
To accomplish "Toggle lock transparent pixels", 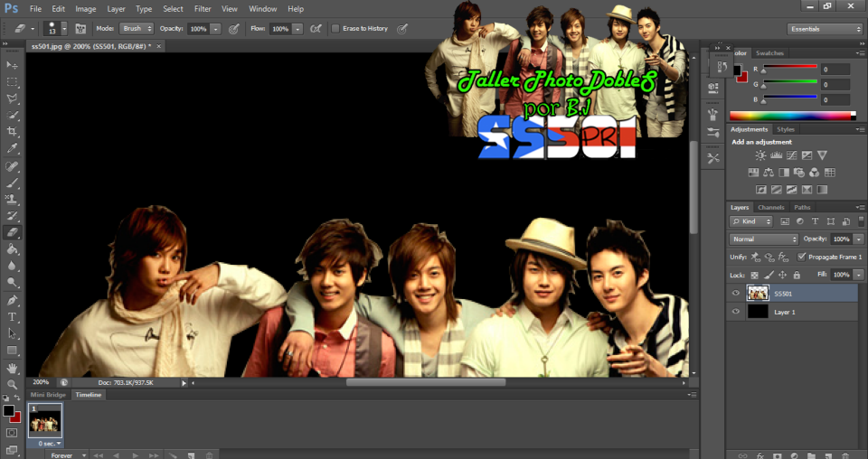I will [x=754, y=275].
